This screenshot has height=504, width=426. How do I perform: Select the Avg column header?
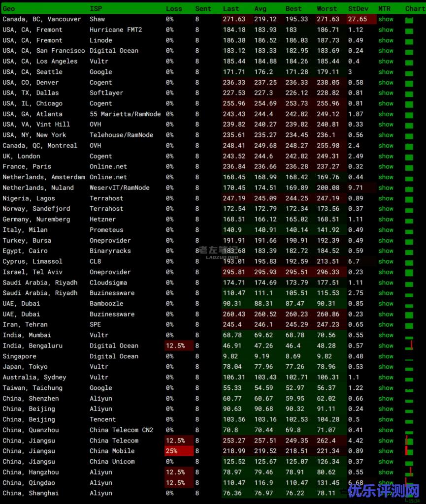point(261,9)
